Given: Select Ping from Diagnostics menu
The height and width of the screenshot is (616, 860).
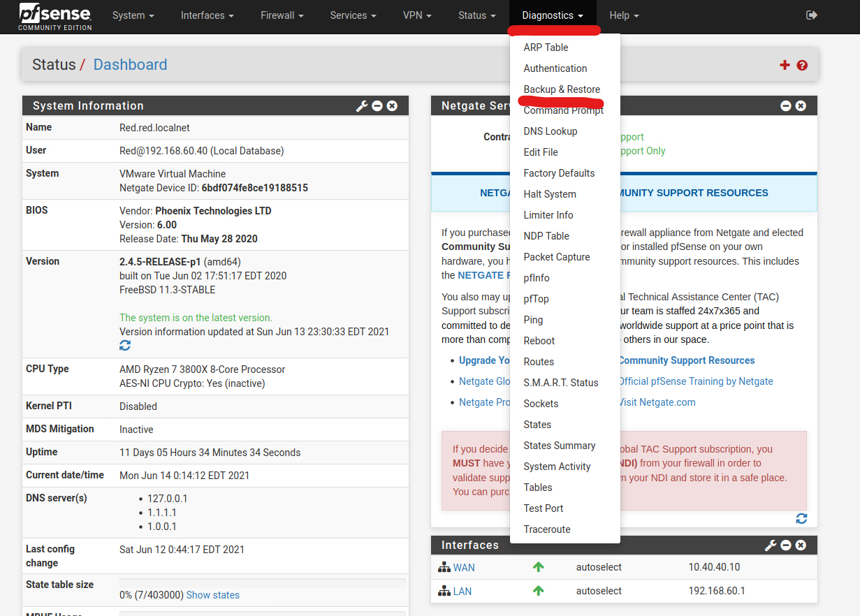Looking at the screenshot, I should (533, 320).
